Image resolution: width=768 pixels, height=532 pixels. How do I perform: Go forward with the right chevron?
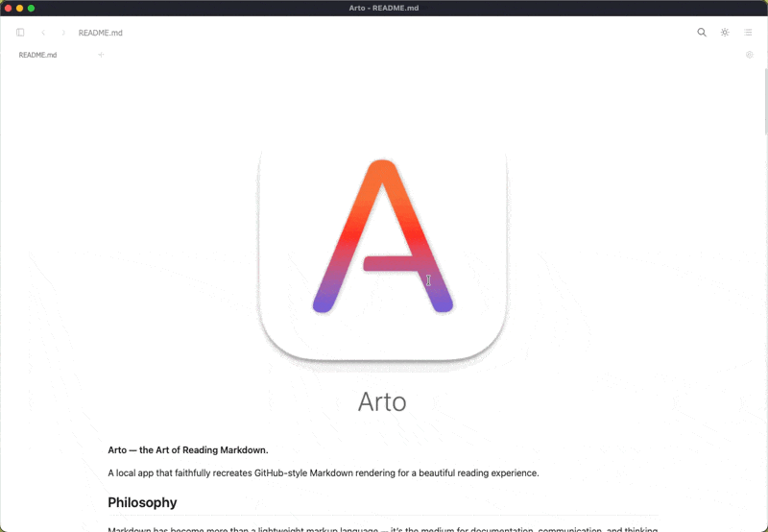pyautogui.click(x=63, y=33)
